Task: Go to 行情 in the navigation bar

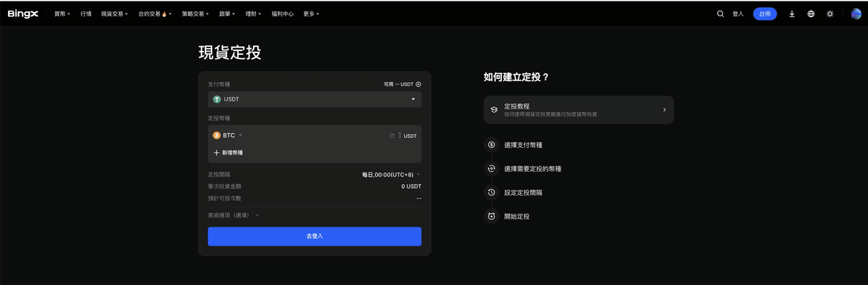Action: click(85, 14)
